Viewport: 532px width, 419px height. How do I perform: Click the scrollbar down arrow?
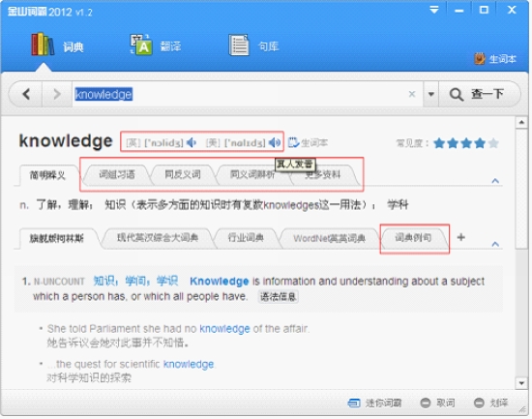(521, 383)
